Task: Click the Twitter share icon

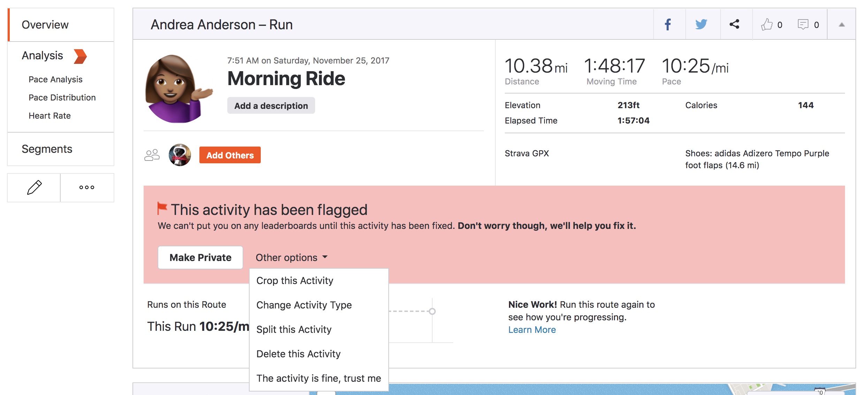Action: click(x=701, y=23)
